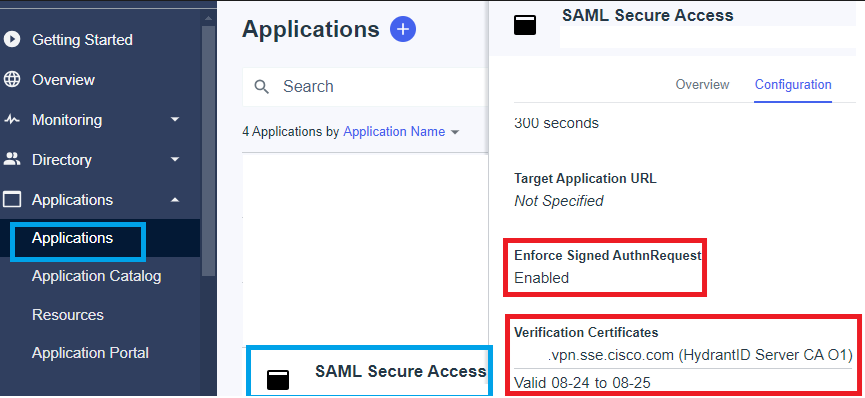This screenshot has height=398, width=865.
Task: Click the search magnifier icon
Action: point(261,87)
